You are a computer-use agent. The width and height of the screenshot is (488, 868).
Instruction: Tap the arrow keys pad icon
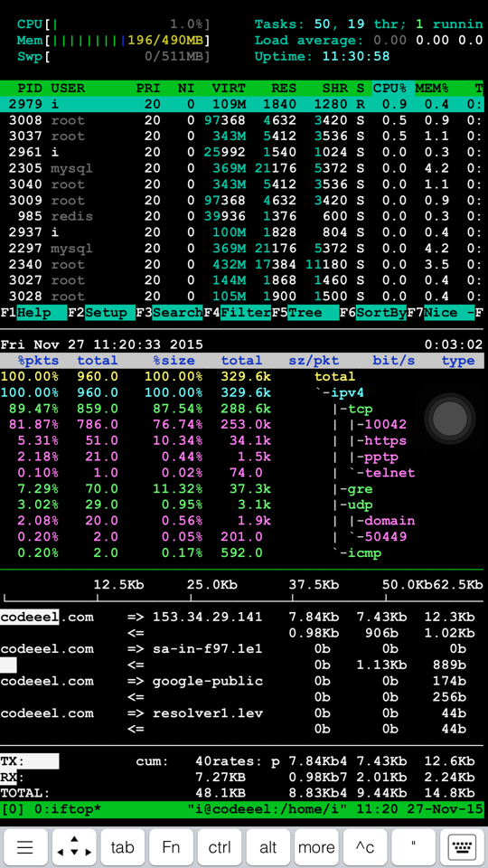point(73,847)
